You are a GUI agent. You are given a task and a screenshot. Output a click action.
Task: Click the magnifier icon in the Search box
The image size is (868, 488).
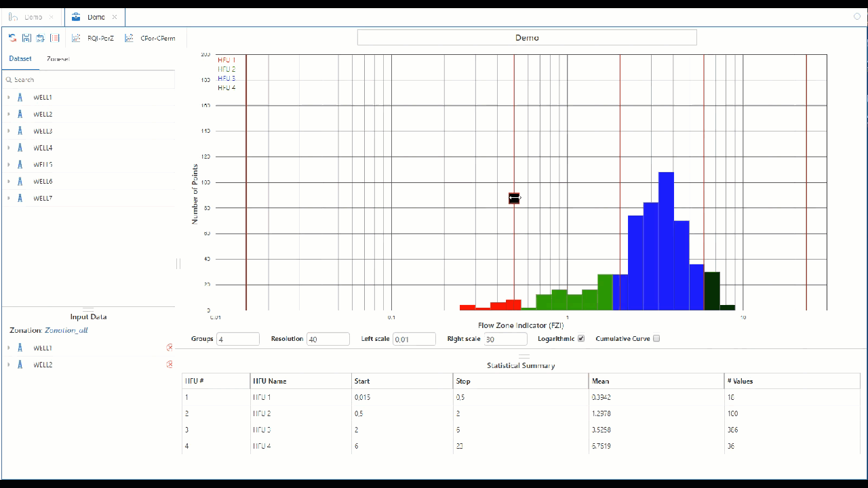coord(9,80)
